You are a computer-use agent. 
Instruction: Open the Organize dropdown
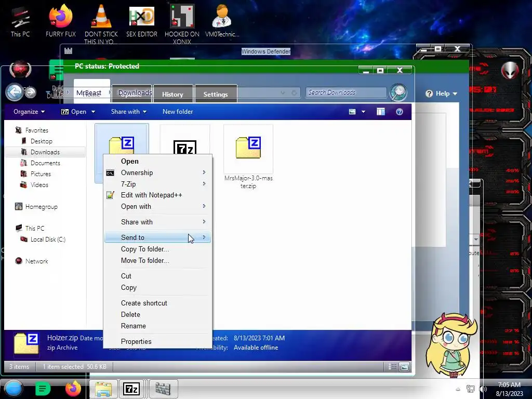[29, 112]
